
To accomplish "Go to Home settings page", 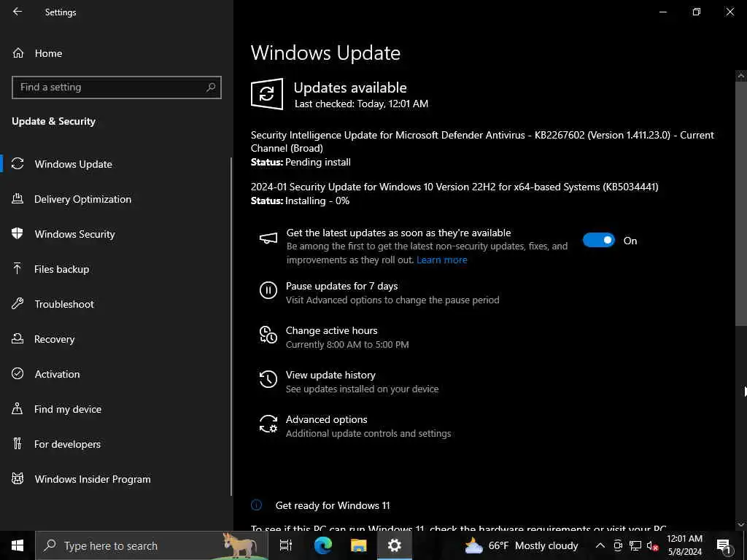I will (48, 53).
